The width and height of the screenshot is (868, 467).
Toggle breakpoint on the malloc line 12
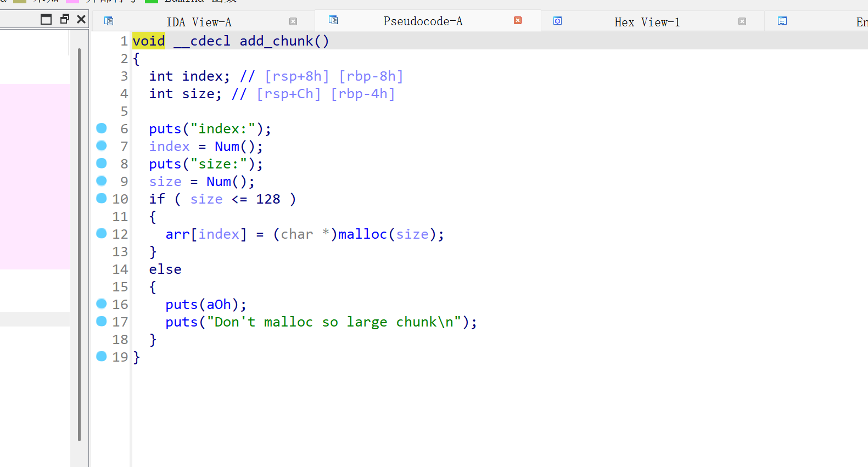click(x=102, y=234)
